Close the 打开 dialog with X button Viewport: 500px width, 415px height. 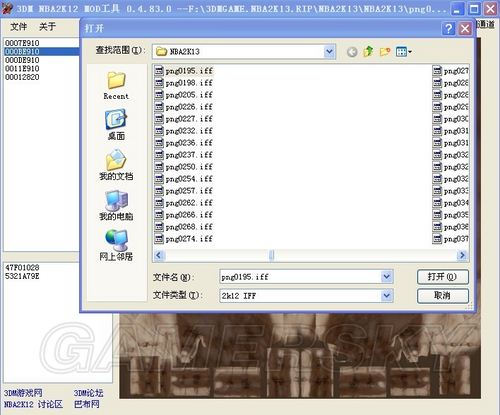pos(465,29)
